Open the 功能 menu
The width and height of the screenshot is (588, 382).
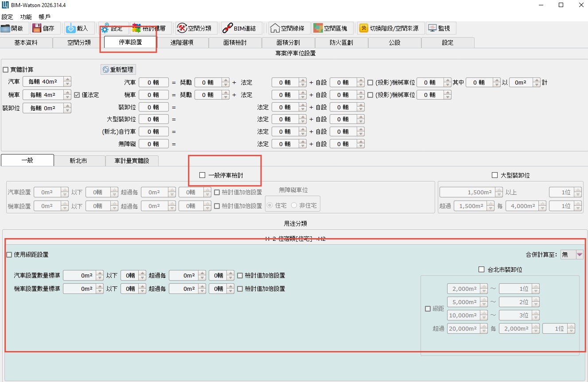tap(26, 17)
